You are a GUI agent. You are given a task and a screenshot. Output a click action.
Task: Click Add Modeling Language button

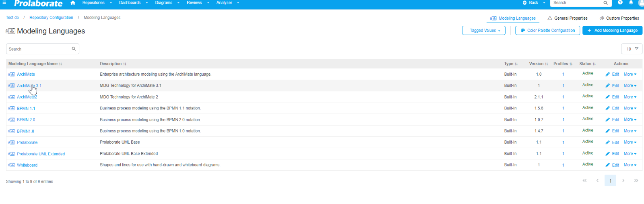point(612,31)
